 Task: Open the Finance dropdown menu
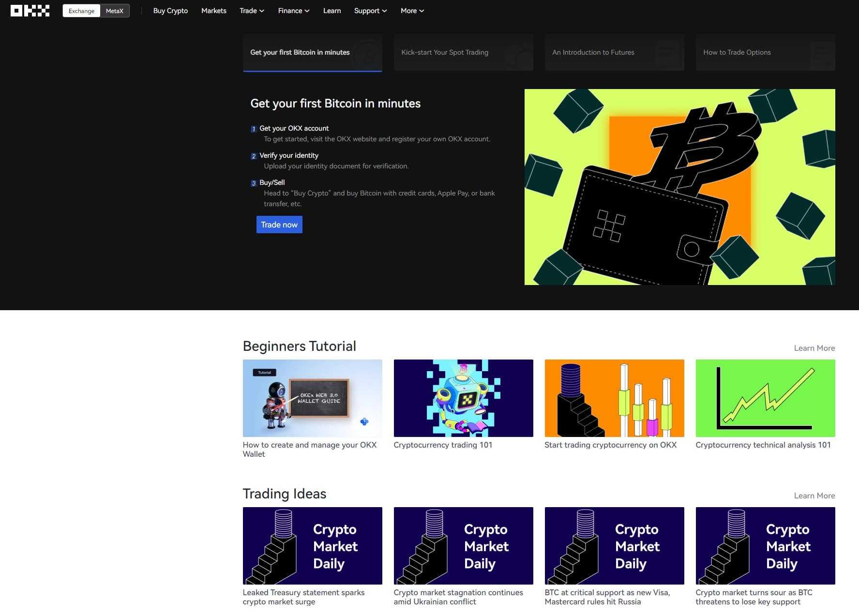coord(293,11)
